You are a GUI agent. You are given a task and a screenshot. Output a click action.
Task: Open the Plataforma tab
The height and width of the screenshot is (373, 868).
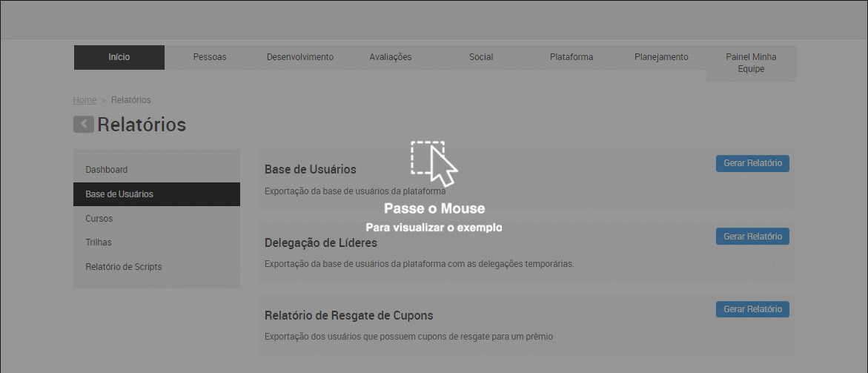[572, 57]
